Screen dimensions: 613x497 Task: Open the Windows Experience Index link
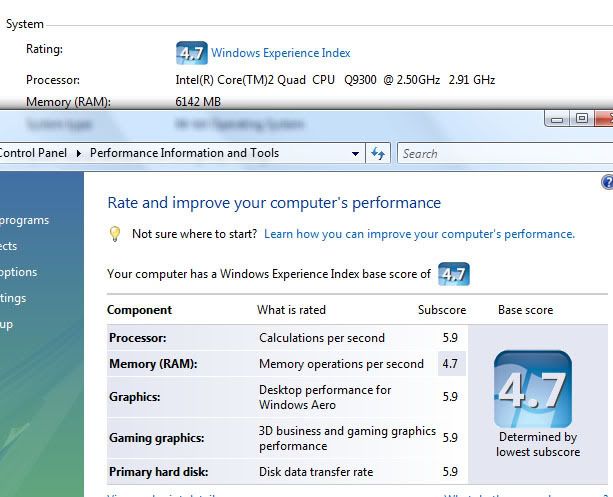pos(280,53)
